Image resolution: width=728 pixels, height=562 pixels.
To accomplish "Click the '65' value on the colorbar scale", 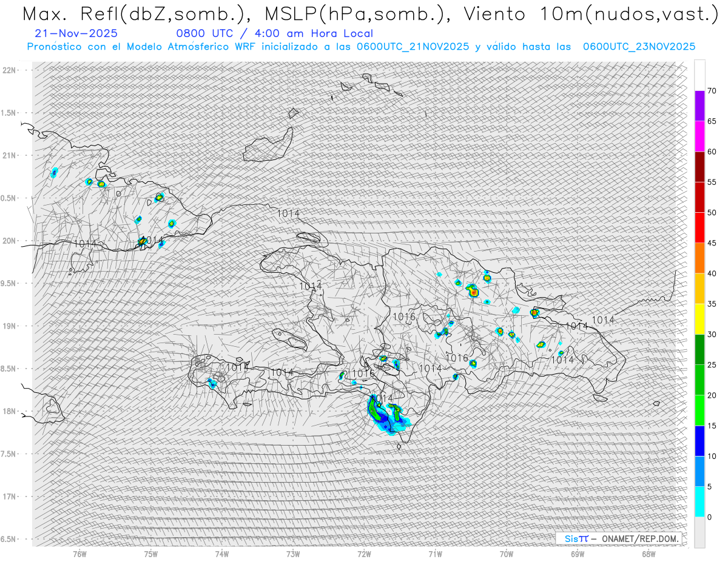I will click(712, 121).
